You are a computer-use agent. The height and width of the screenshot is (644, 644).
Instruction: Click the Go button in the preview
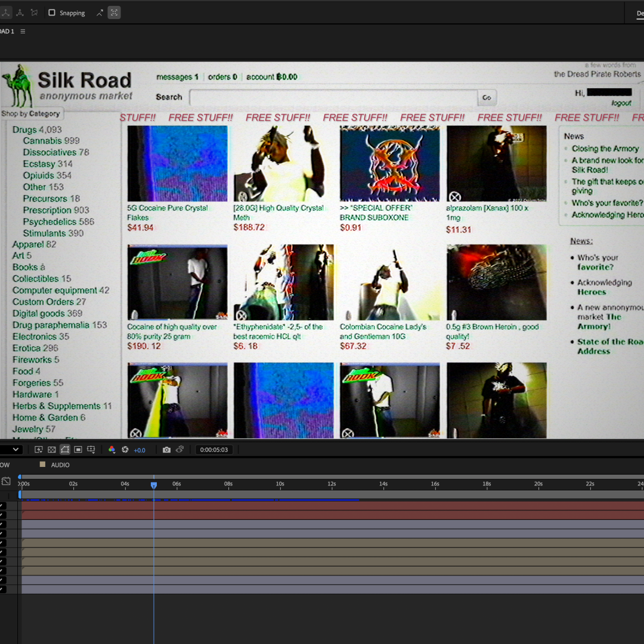487,98
